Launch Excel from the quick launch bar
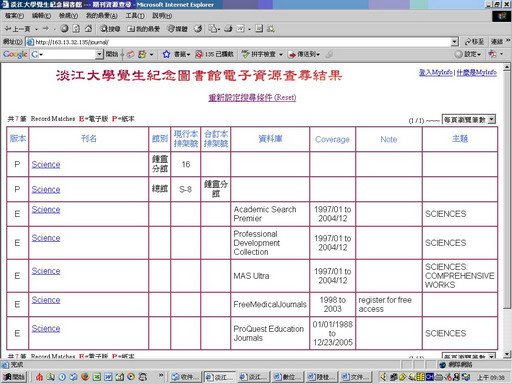Viewport: 512px width, 384px height. 97,377
